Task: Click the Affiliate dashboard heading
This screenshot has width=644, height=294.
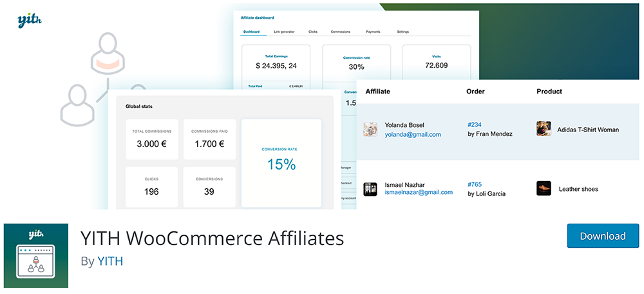Action: click(257, 17)
